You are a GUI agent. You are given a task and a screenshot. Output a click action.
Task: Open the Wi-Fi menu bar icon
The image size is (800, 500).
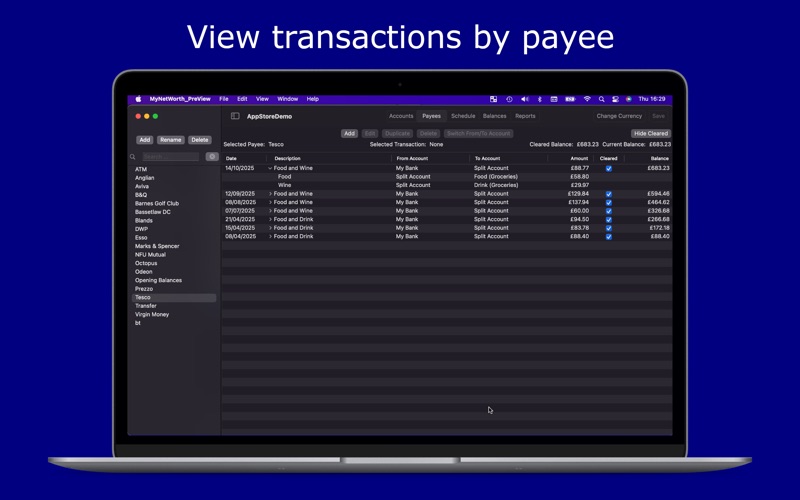click(587, 99)
